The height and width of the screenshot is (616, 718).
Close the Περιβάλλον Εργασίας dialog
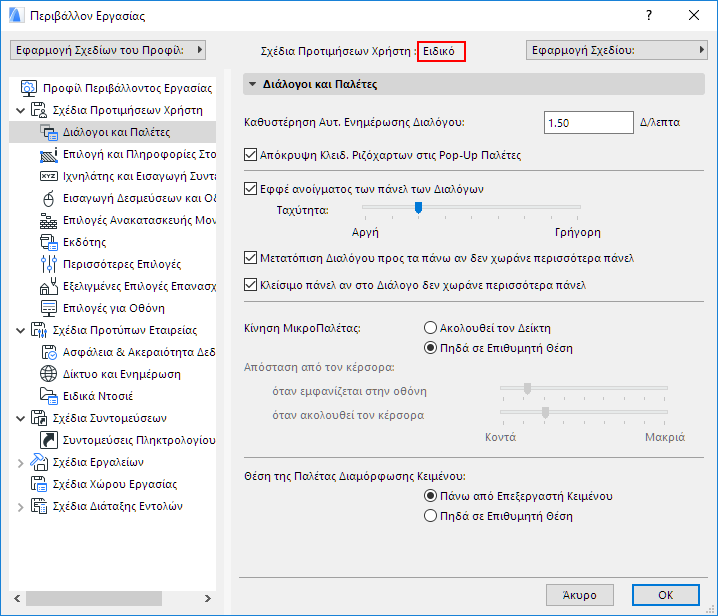tap(694, 16)
